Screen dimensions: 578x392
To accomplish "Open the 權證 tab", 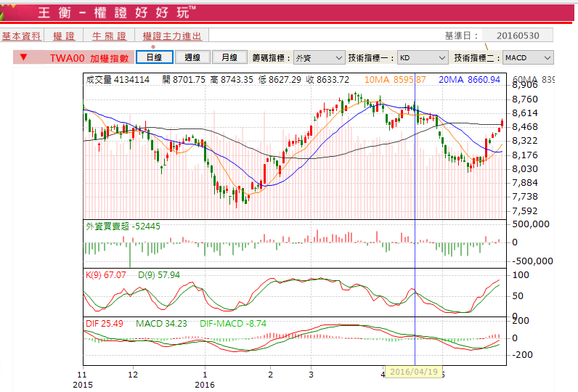I will click(x=64, y=36).
